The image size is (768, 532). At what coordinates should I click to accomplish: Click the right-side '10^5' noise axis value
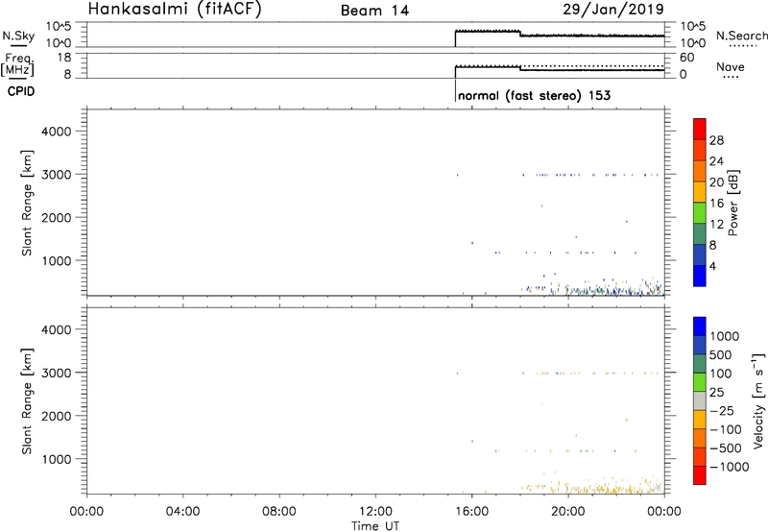click(x=692, y=26)
